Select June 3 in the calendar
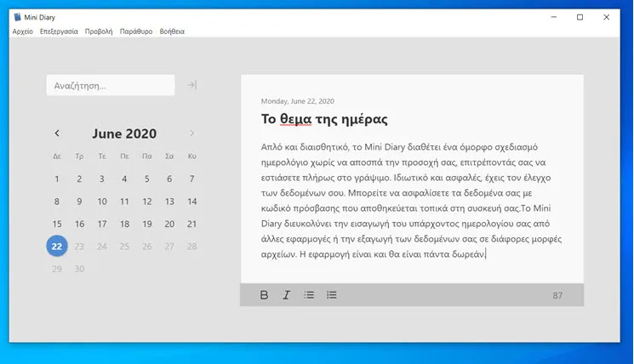Image resolution: width=634 pixels, height=364 pixels. click(x=102, y=179)
